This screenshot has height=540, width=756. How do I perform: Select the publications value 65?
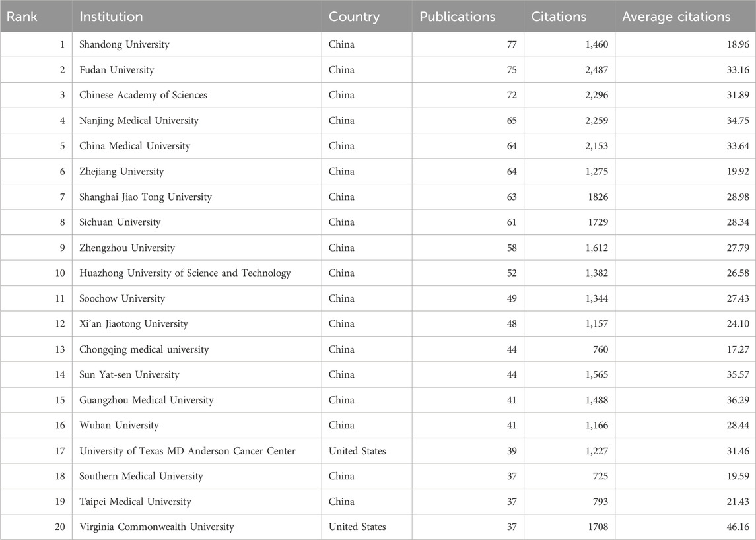coord(512,121)
